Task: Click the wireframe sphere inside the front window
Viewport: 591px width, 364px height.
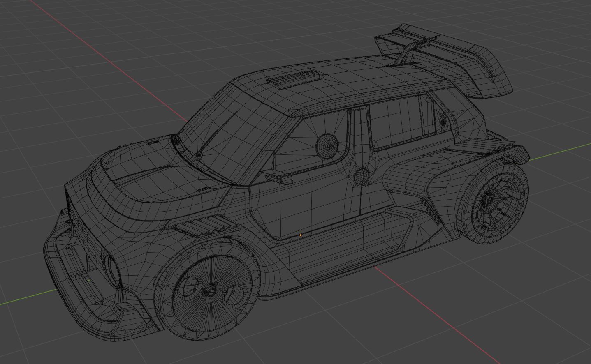Action: coord(327,146)
